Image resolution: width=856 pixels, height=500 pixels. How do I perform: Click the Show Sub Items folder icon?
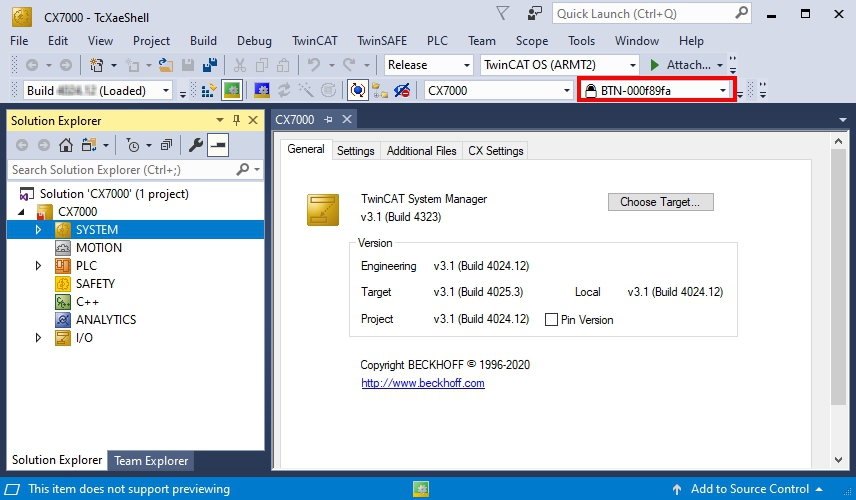click(x=380, y=91)
